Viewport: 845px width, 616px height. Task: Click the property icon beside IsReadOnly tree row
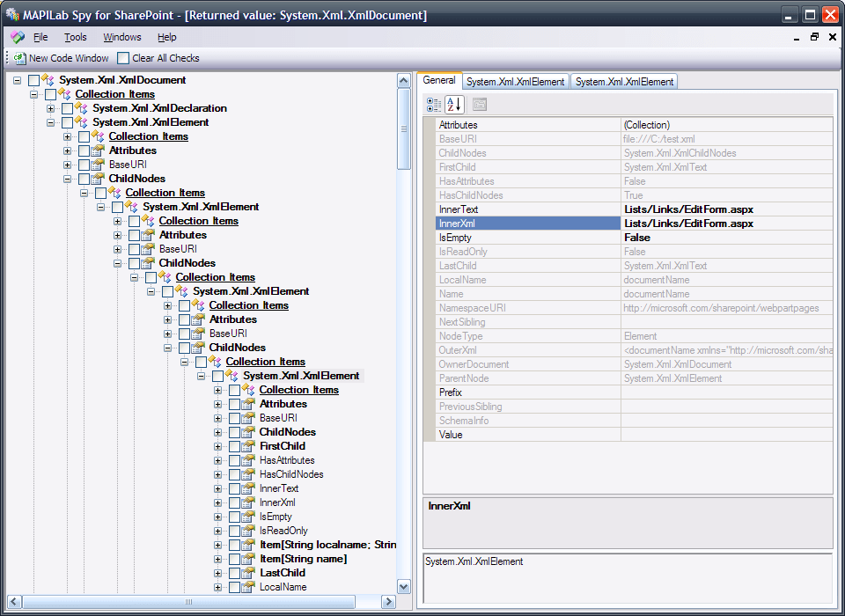click(x=248, y=531)
